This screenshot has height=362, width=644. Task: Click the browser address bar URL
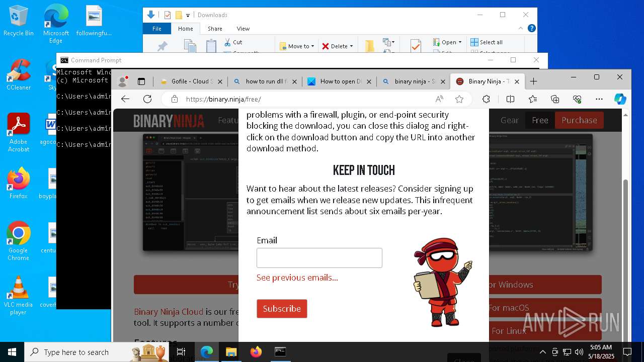(x=223, y=99)
